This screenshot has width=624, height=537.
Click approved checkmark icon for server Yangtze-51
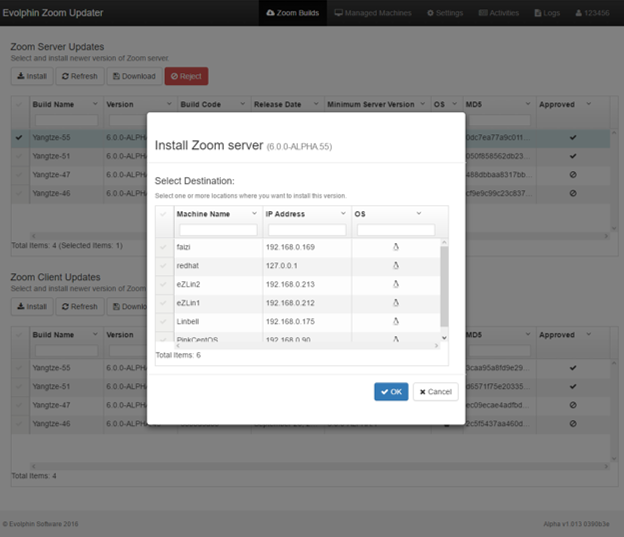(x=573, y=156)
